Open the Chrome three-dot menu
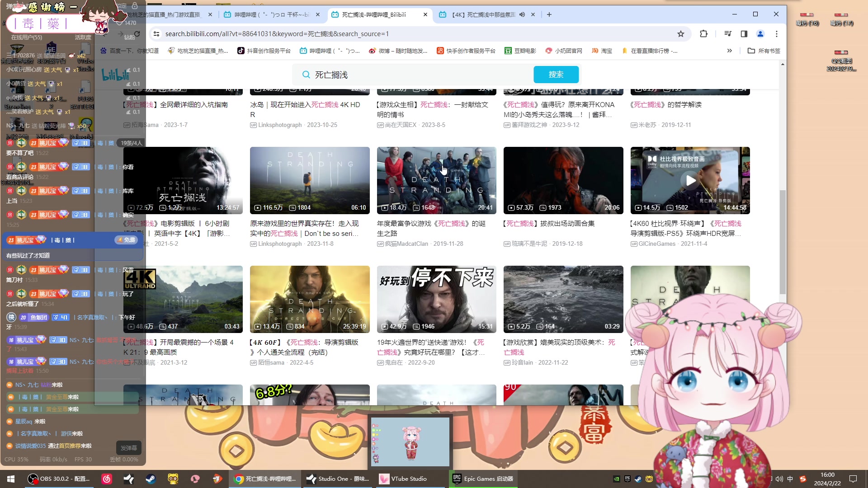The width and height of the screenshot is (868, 488). point(777,34)
